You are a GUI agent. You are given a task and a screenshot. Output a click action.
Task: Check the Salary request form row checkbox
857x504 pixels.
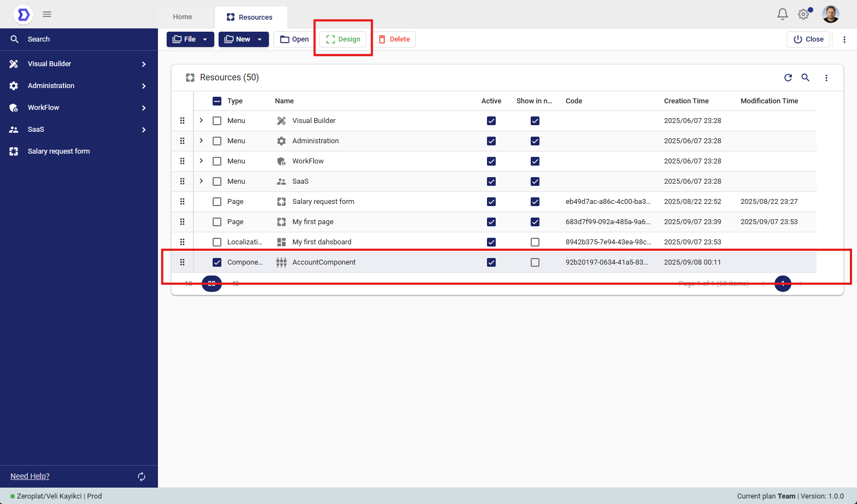(217, 202)
